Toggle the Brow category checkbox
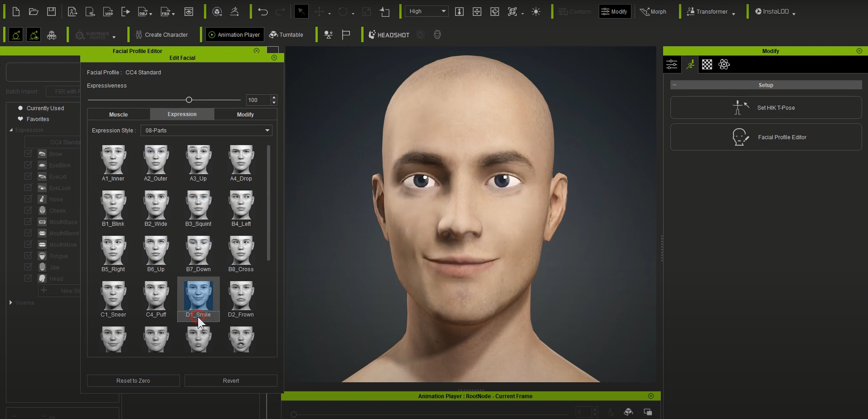Screen dimensions: 868x419 tap(28, 154)
